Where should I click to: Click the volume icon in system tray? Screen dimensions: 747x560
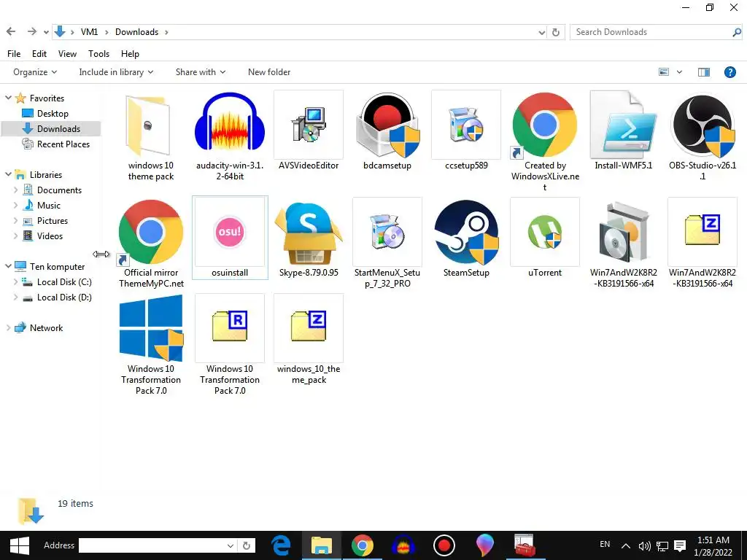point(644,545)
